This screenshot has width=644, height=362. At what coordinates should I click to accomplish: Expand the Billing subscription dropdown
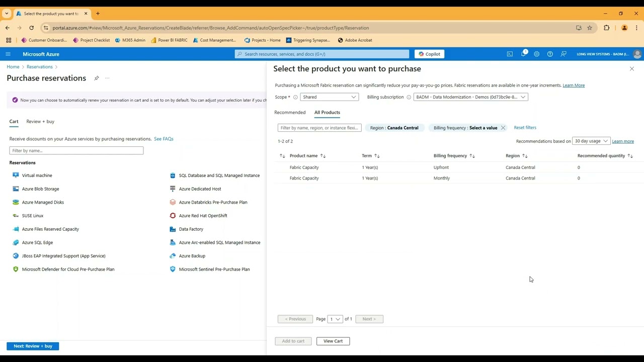click(x=471, y=97)
